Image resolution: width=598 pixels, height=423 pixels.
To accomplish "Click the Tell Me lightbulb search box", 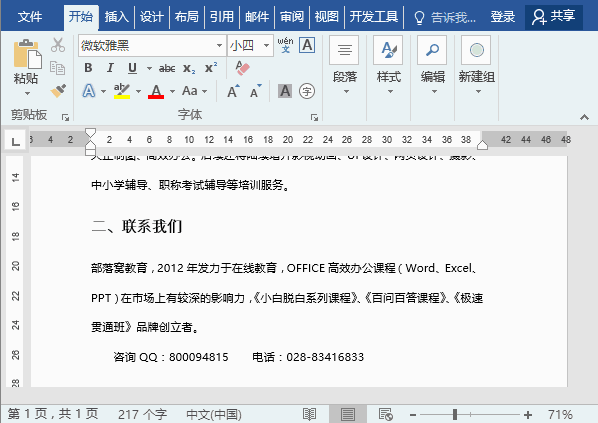I will coord(445,17).
